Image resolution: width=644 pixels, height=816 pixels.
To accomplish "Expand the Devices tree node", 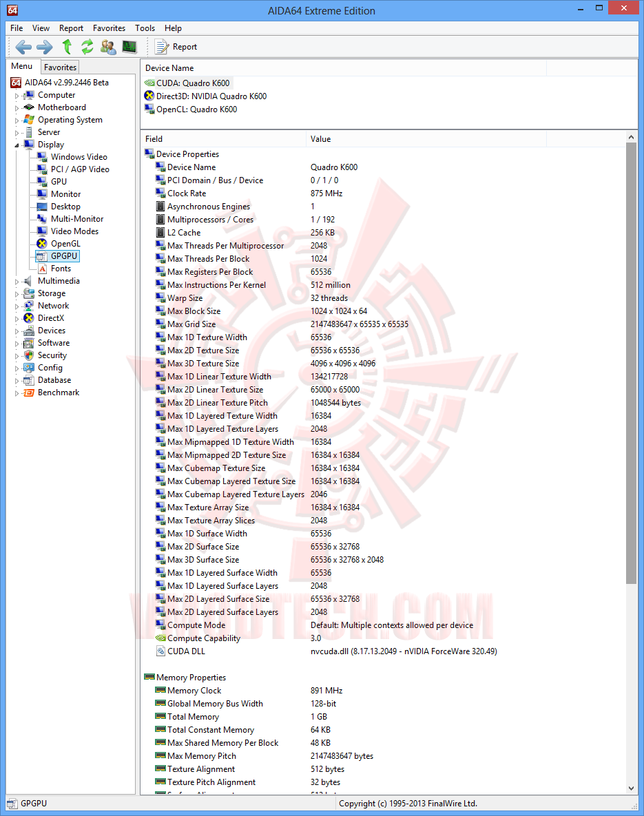I will (x=17, y=331).
